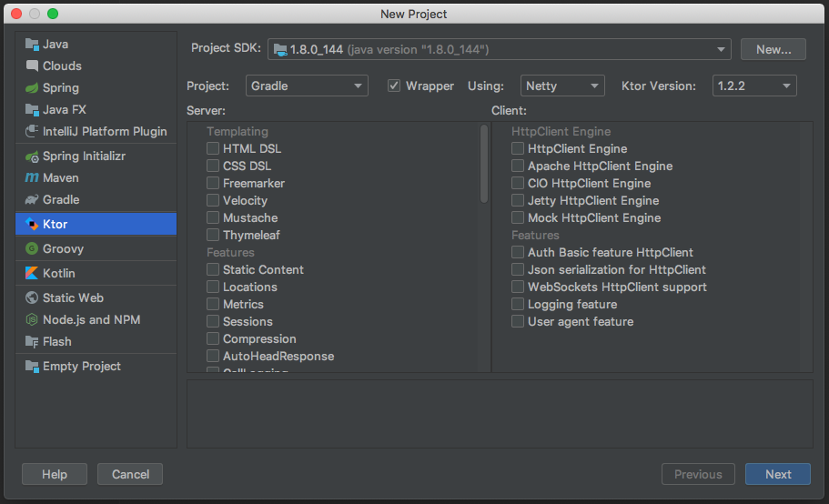Tick the CIO HttpClient Engine checkbox
The image size is (829, 504).
click(x=518, y=184)
